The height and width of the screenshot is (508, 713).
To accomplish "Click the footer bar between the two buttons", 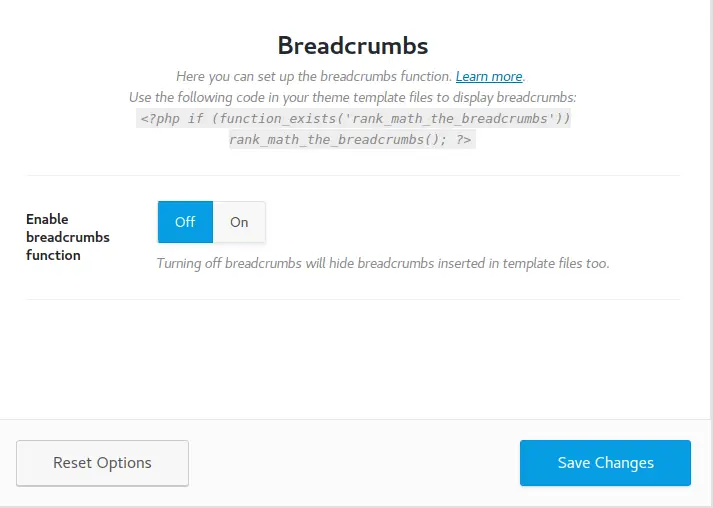I will (x=354, y=463).
